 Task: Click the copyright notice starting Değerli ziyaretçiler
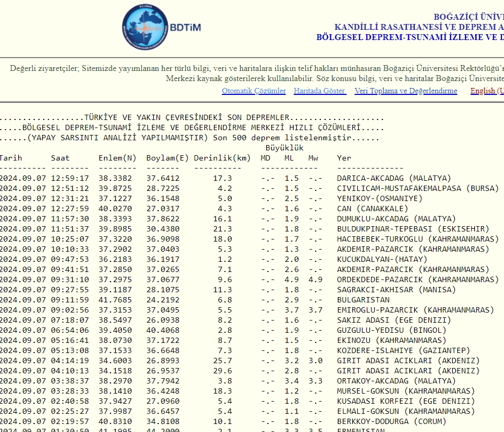[x=256, y=68]
